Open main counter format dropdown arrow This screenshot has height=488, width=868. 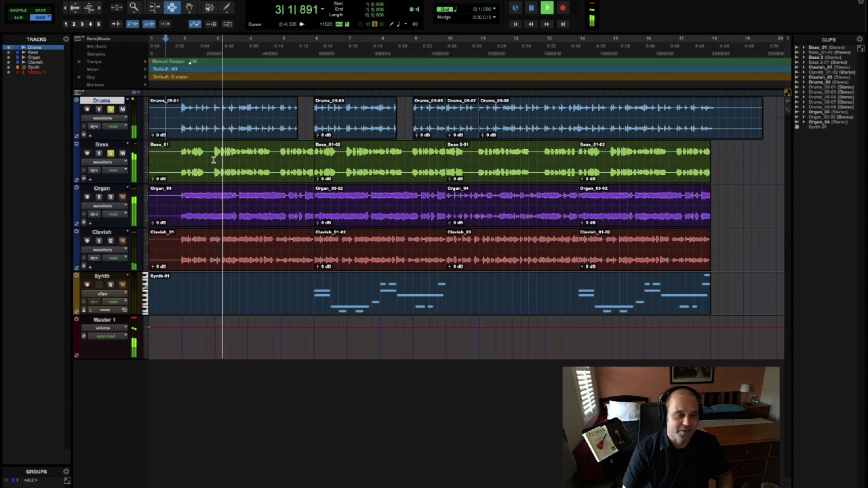click(x=322, y=9)
